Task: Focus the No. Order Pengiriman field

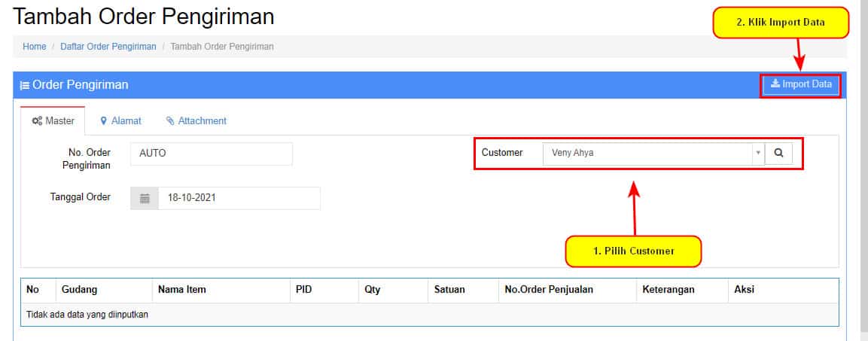Action: [x=211, y=153]
